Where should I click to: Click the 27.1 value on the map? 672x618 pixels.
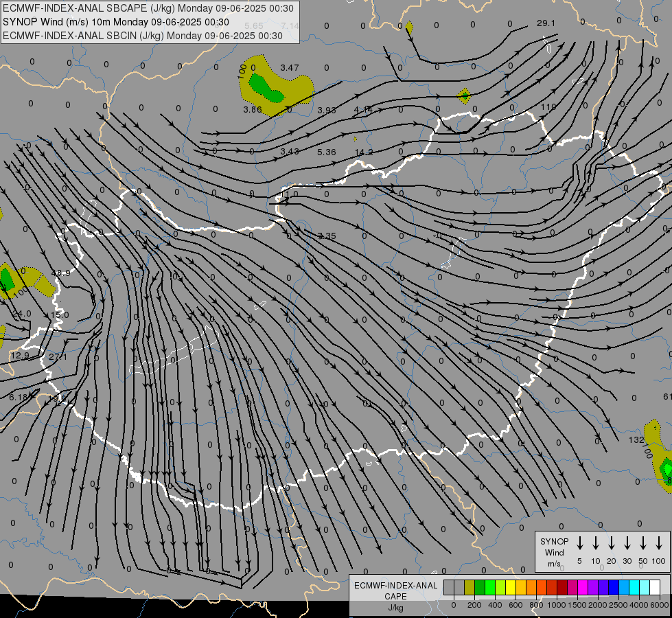click(x=58, y=357)
